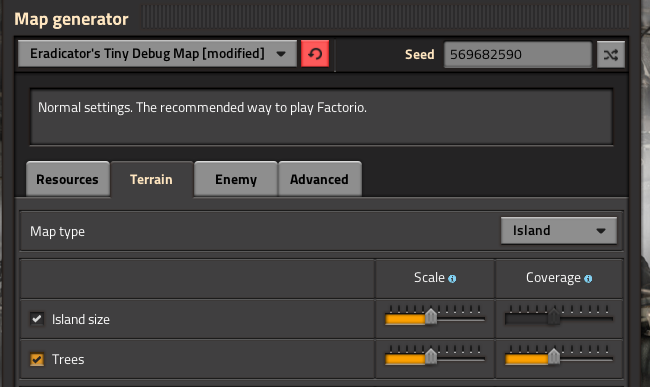Toggle the Island size checkbox

[x=37, y=319]
